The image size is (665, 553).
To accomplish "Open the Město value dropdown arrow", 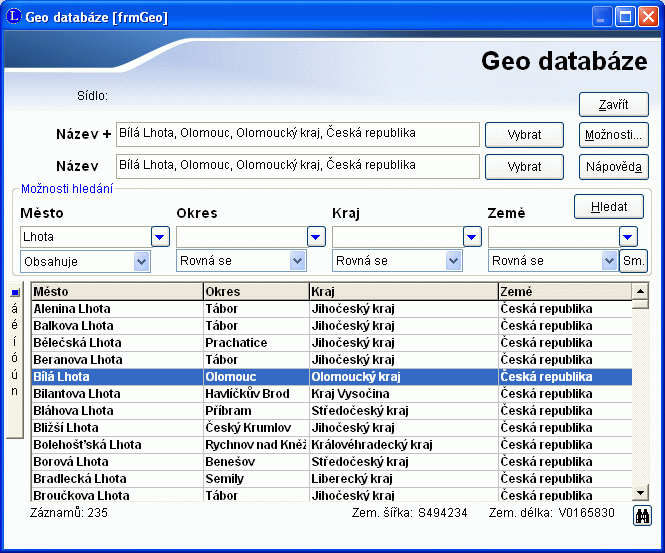I will [160, 237].
